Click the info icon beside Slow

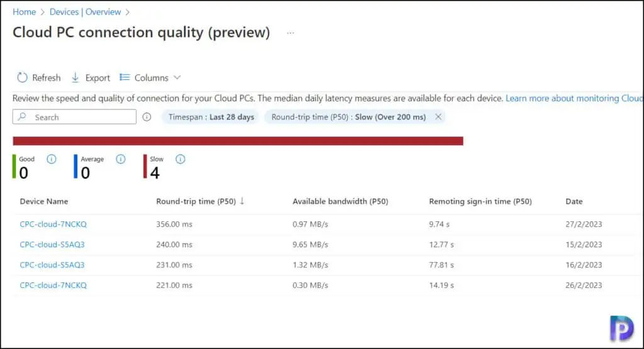click(180, 159)
